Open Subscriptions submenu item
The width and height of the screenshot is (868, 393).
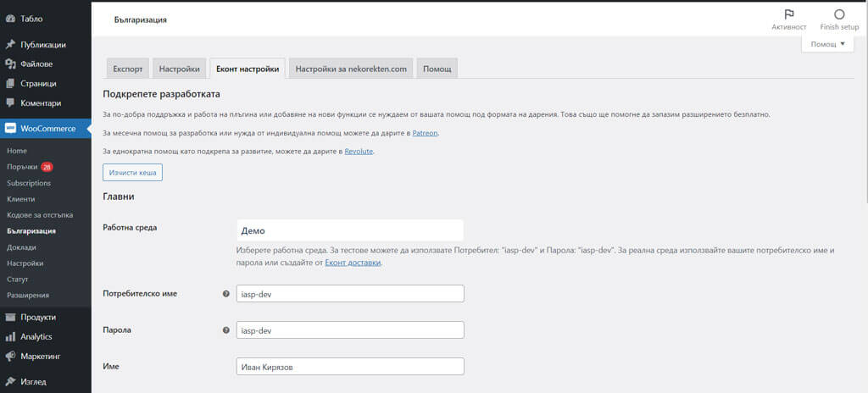point(29,183)
